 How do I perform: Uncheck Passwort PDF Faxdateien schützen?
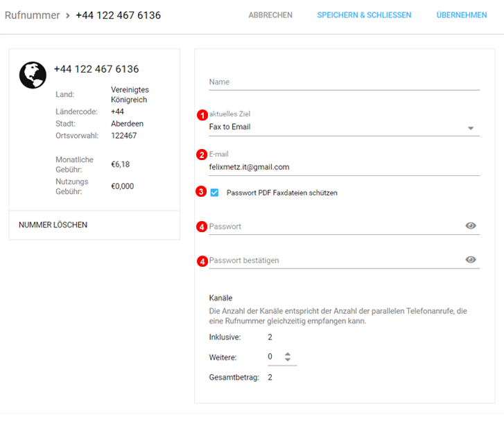[214, 193]
